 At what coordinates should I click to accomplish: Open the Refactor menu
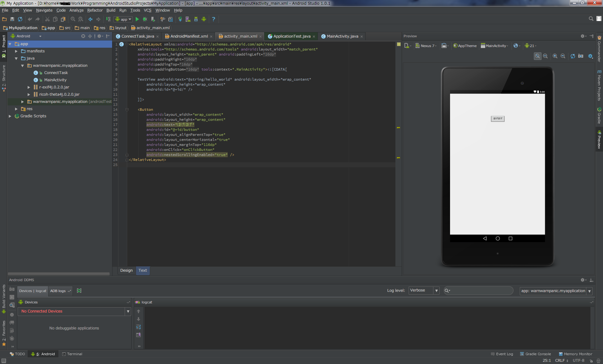(x=95, y=10)
